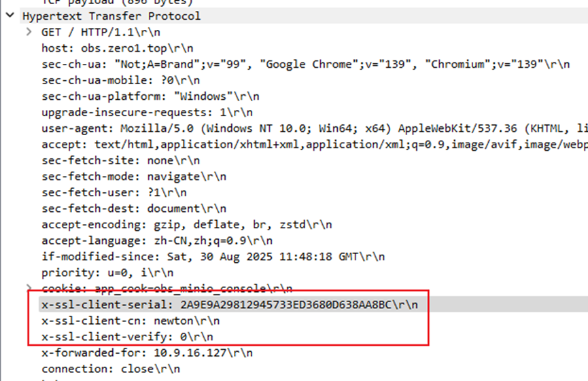
Task: Select the host: obs.zero1.top line
Action: click(x=118, y=48)
